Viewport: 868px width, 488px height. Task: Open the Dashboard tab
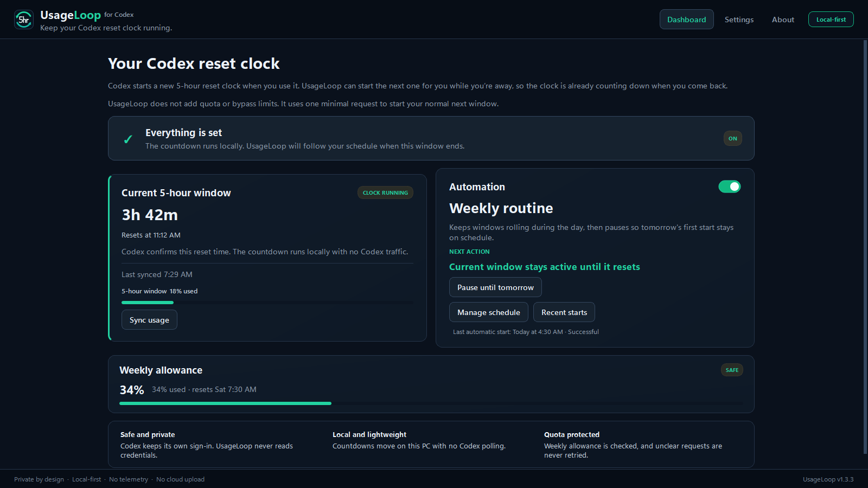(687, 20)
